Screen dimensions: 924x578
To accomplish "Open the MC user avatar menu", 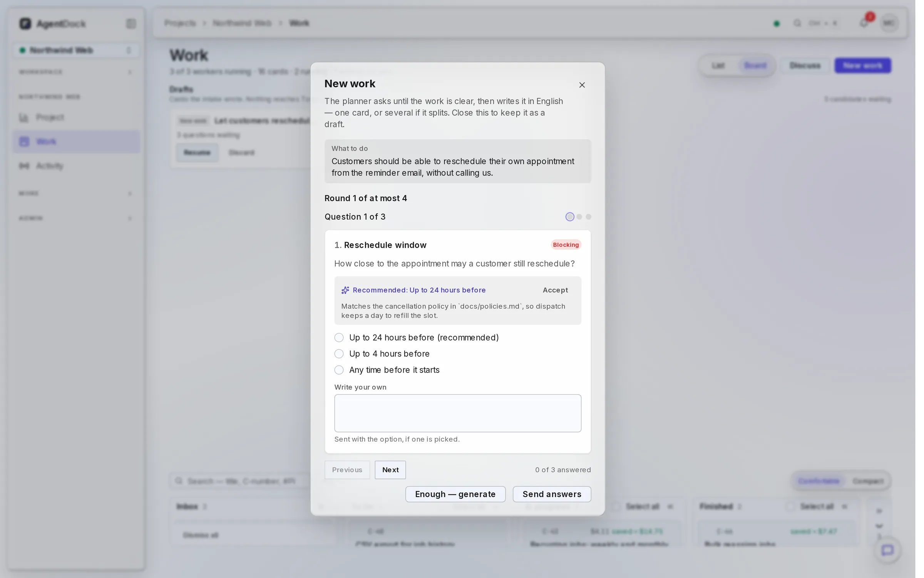I will 889,23.
